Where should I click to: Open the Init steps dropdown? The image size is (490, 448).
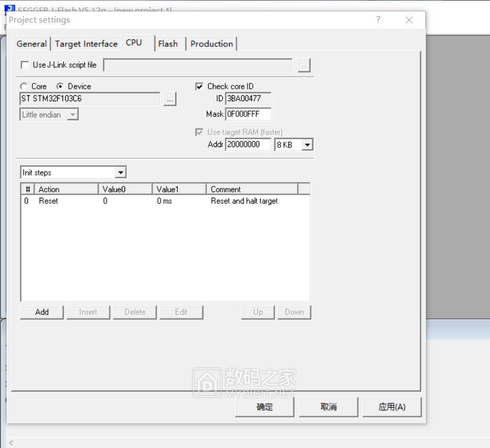point(121,173)
